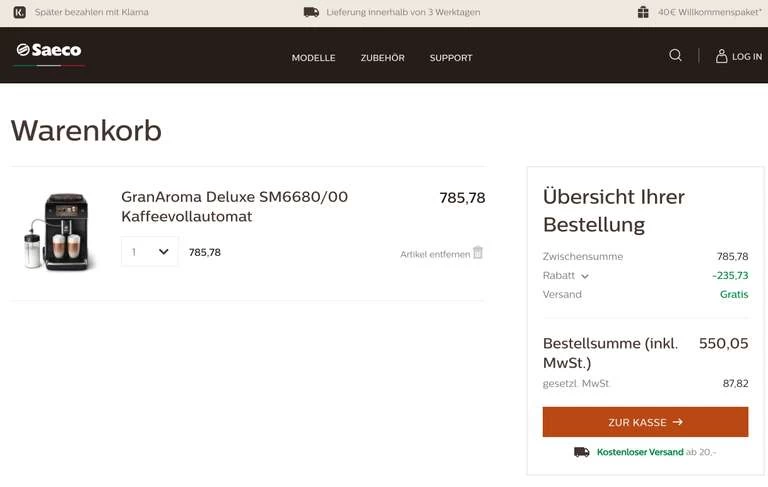Proceed with Zur Kasse button
The width and height of the screenshot is (768, 487).
[x=645, y=422]
